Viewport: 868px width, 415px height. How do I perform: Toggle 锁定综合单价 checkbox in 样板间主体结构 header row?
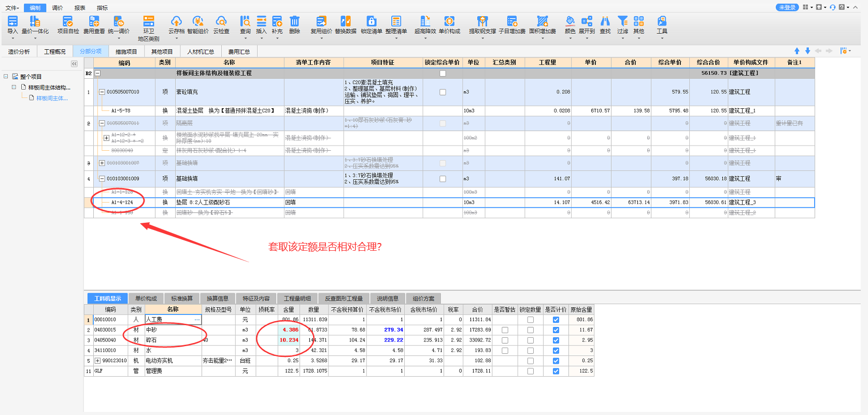(x=443, y=74)
